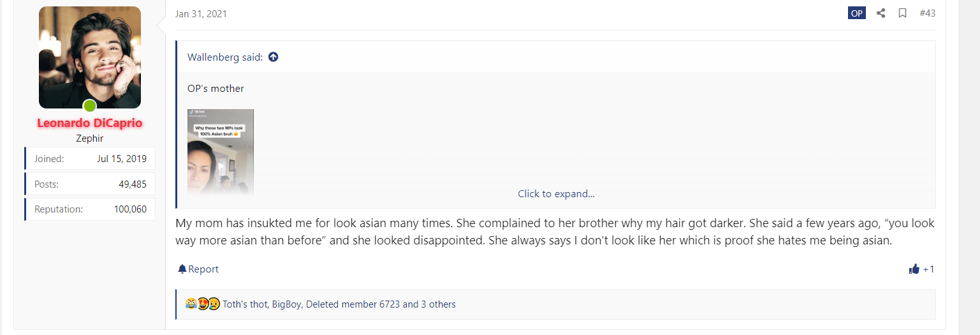Click the bell icon next to Report
Viewport: 980px width, 335px height.
tap(182, 269)
